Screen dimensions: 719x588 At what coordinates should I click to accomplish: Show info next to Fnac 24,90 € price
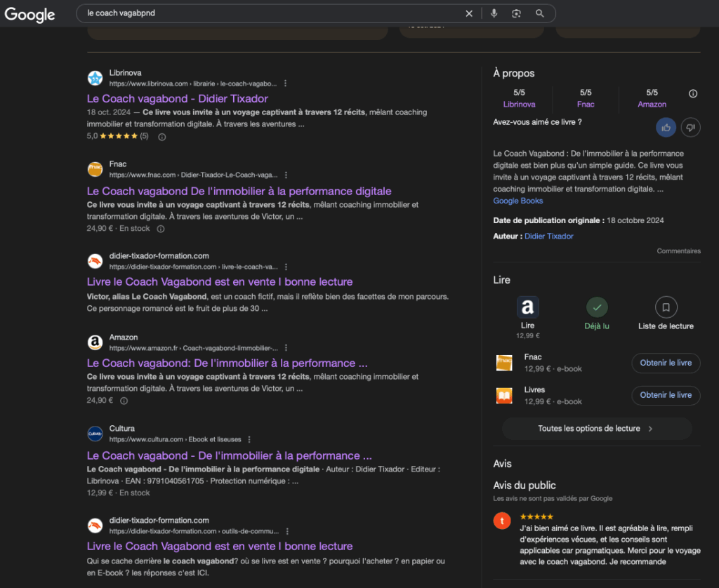tap(161, 229)
